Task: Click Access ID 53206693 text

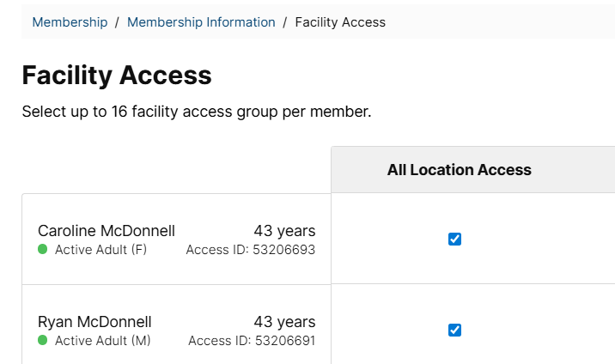Action: pos(251,250)
